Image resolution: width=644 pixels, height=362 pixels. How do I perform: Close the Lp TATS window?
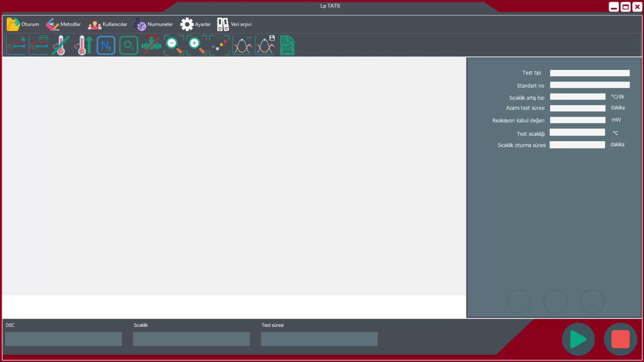pos(637,7)
